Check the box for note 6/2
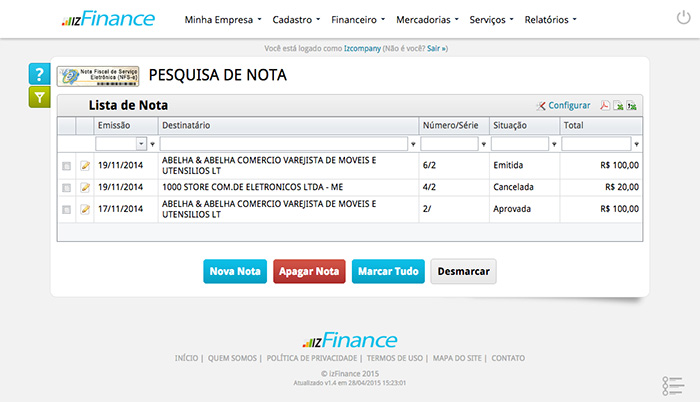This screenshot has width=700, height=402. click(x=67, y=166)
